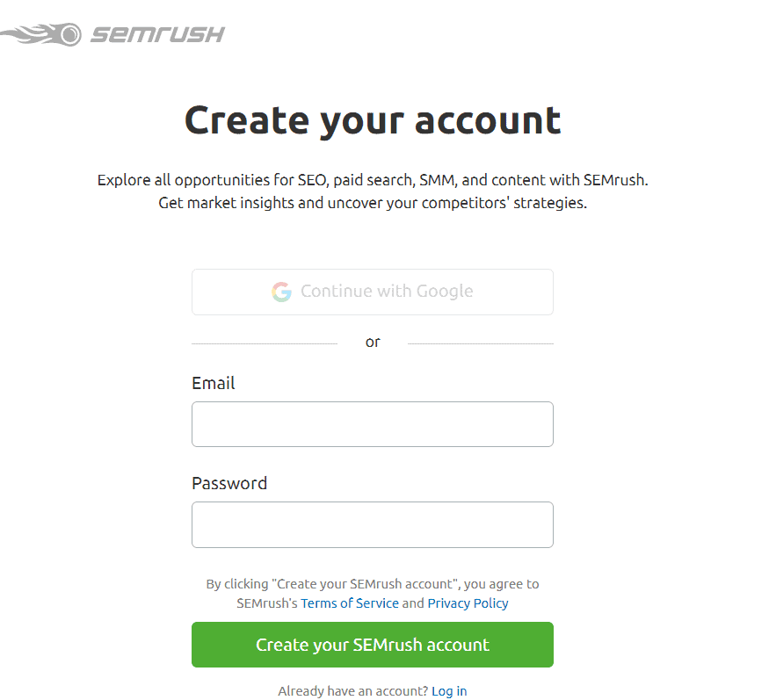The width and height of the screenshot is (769, 700).
Task: Select the Password field label
Action: point(228,483)
